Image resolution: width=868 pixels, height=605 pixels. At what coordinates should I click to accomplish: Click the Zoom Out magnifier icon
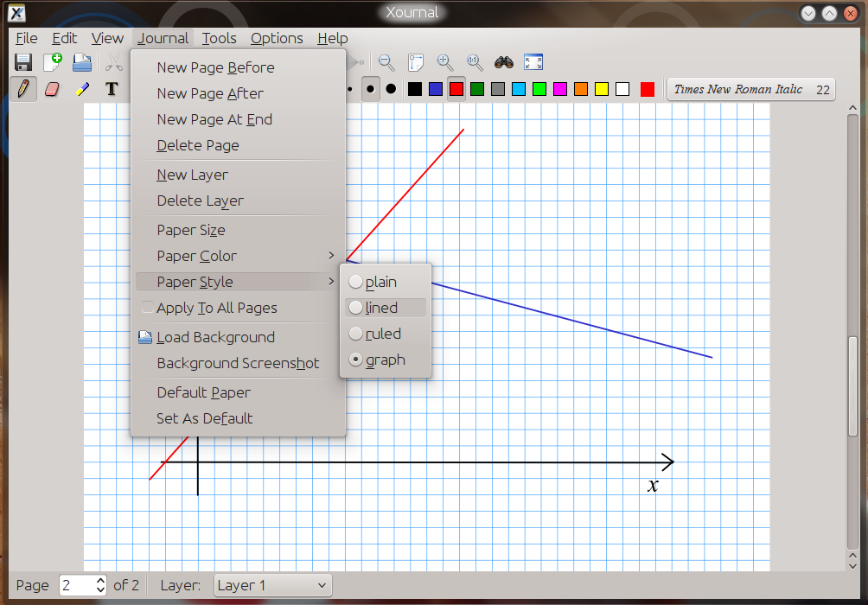(x=386, y=62)
